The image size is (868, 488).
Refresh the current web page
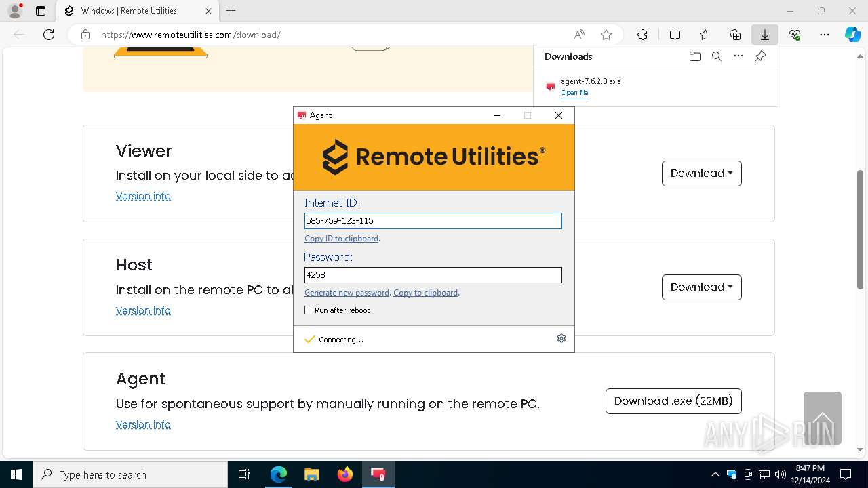49,35
